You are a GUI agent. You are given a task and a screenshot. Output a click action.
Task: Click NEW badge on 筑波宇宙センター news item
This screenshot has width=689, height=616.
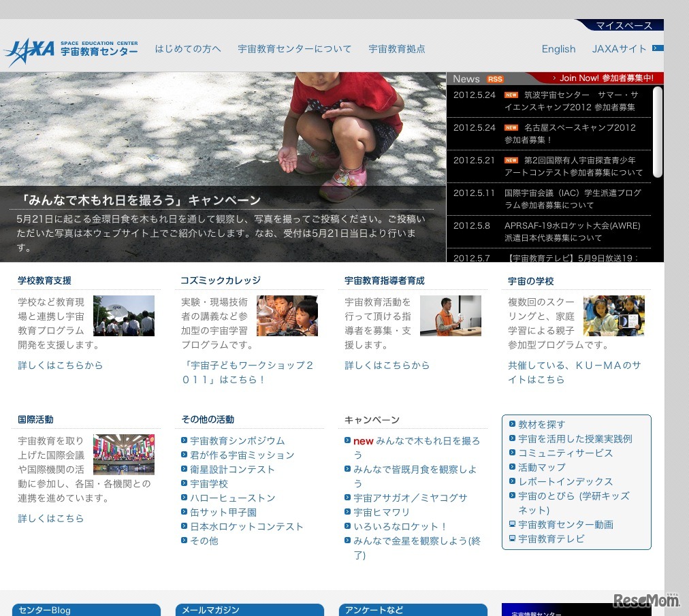pos(511,95)
